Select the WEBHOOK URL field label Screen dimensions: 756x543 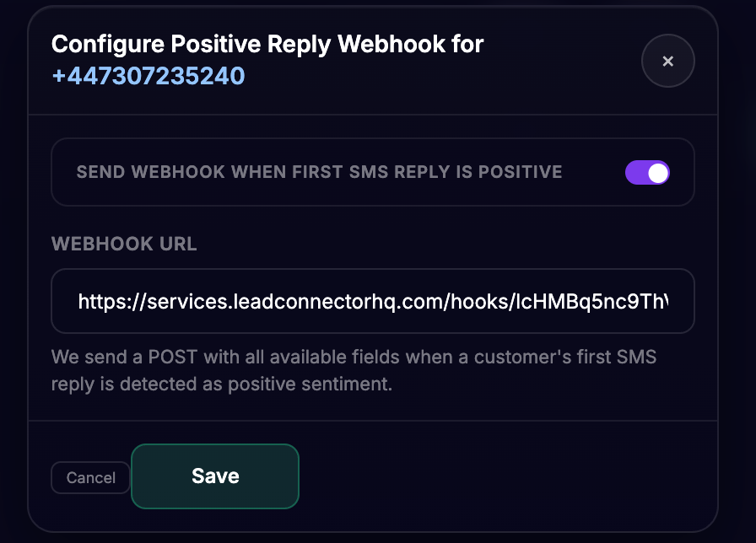pos(124,244)
